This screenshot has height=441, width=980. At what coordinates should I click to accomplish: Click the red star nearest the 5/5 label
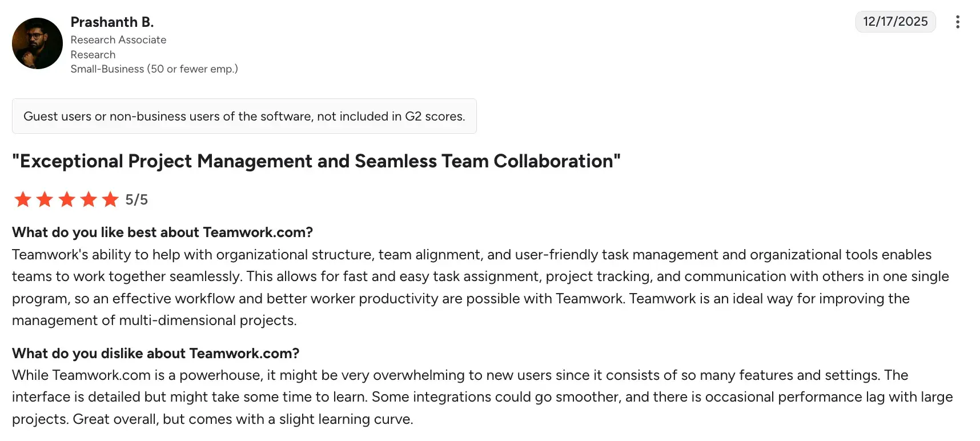(x=110, y=199)
